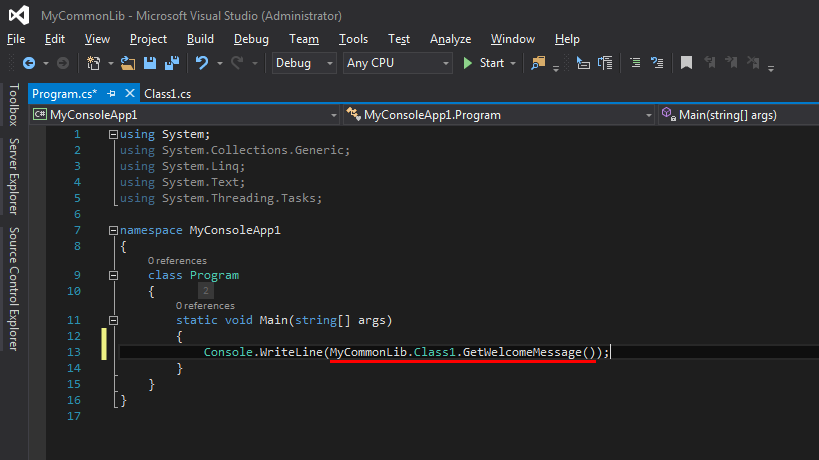Click the bookmark toggle icon in toolbar
Image resolution: width=819 pixels, height=460 pixels.
tap(687, 63)
